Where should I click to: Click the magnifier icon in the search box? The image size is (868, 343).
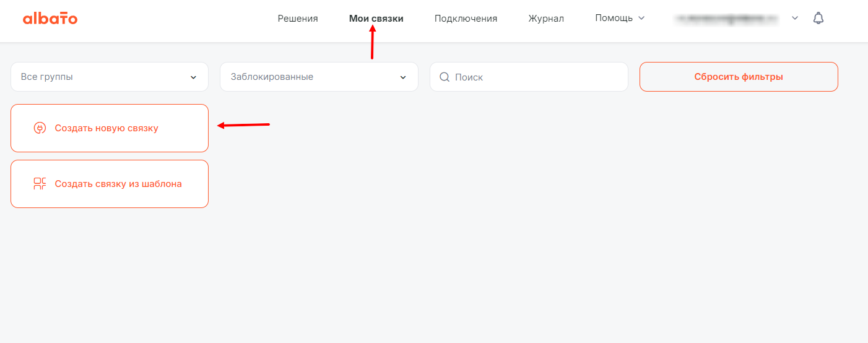tap(444, 77)
